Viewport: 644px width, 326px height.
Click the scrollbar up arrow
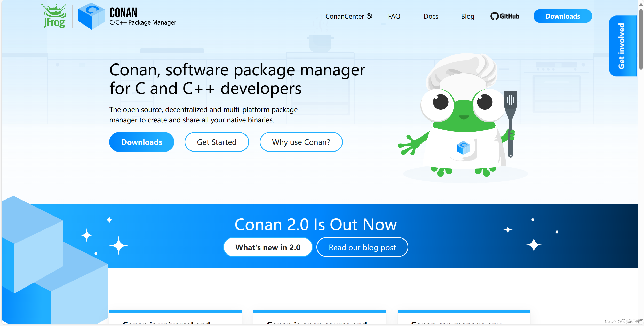coord(641,5)
